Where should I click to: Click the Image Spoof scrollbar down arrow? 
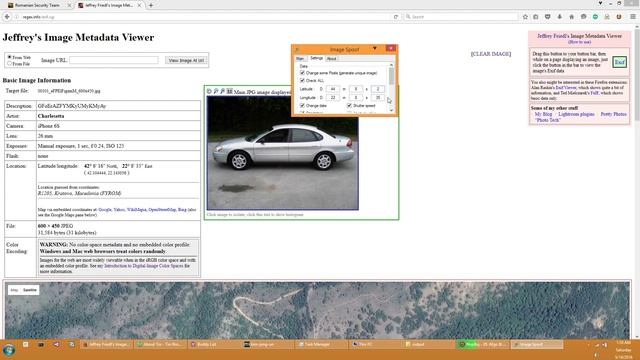coord(391,110)
